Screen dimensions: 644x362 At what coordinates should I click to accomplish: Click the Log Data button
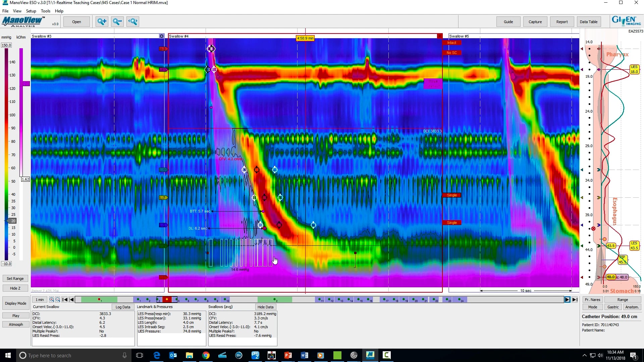tap(123, 307)
